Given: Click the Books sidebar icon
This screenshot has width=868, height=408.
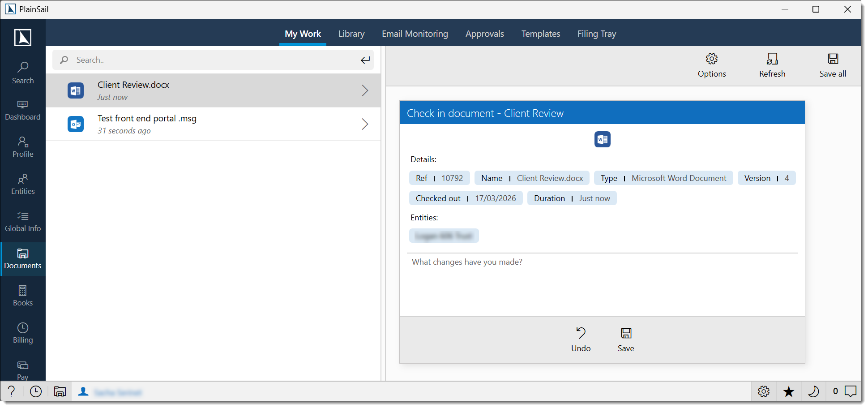Looking at the screenshot, I should point(23,296).
